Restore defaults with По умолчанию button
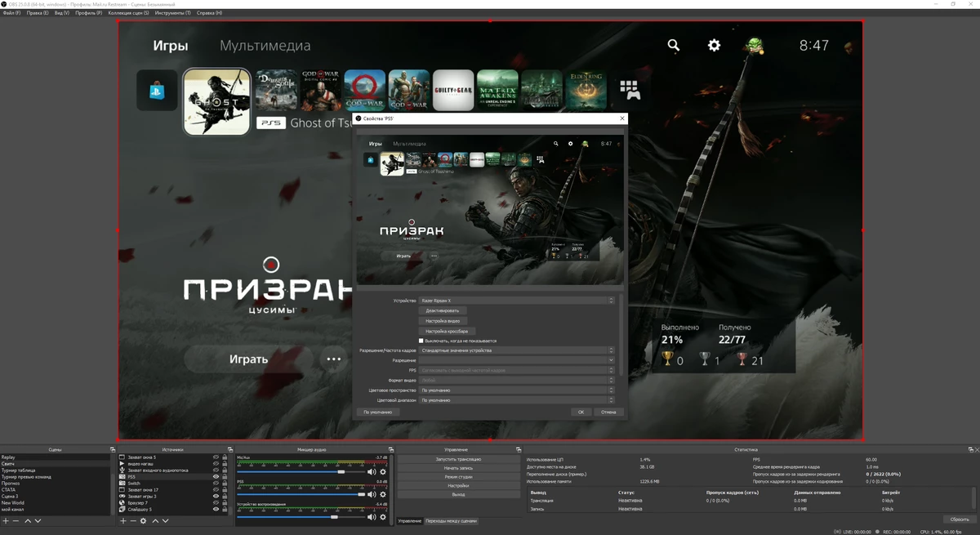The height and width of the screenshot is (535, 980). point(378,412)
